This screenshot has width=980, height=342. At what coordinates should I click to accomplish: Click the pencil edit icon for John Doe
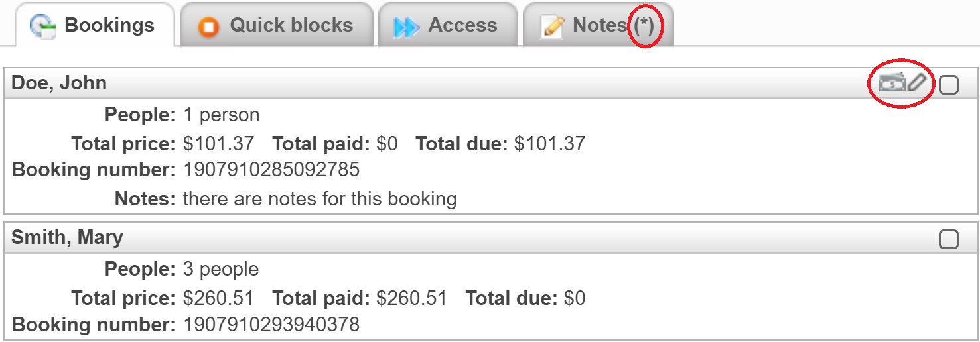(x=917, y=83)
